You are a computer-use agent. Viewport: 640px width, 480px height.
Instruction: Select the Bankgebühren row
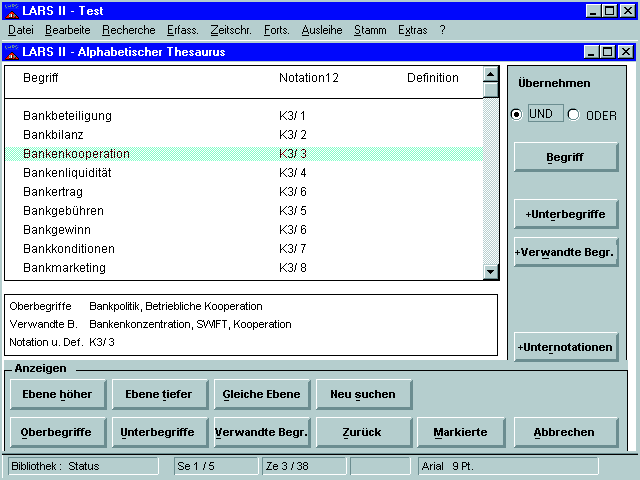click(244, 211)
